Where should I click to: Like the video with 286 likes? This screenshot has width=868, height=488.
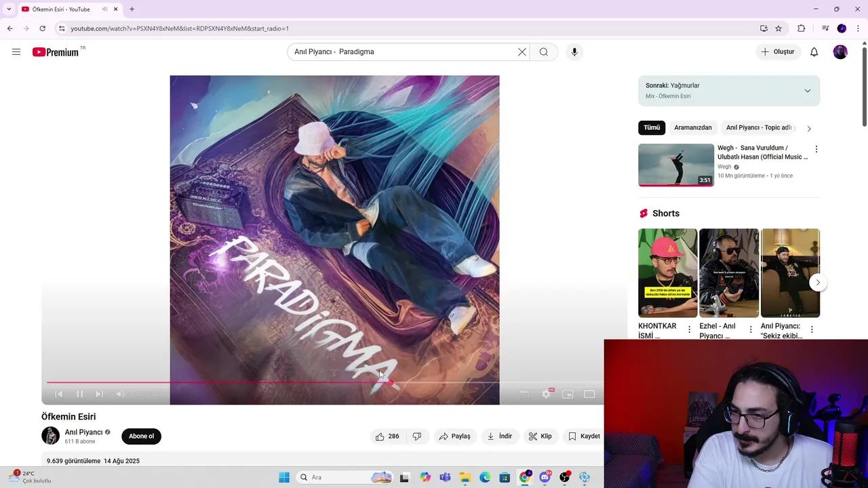[387, 436]
